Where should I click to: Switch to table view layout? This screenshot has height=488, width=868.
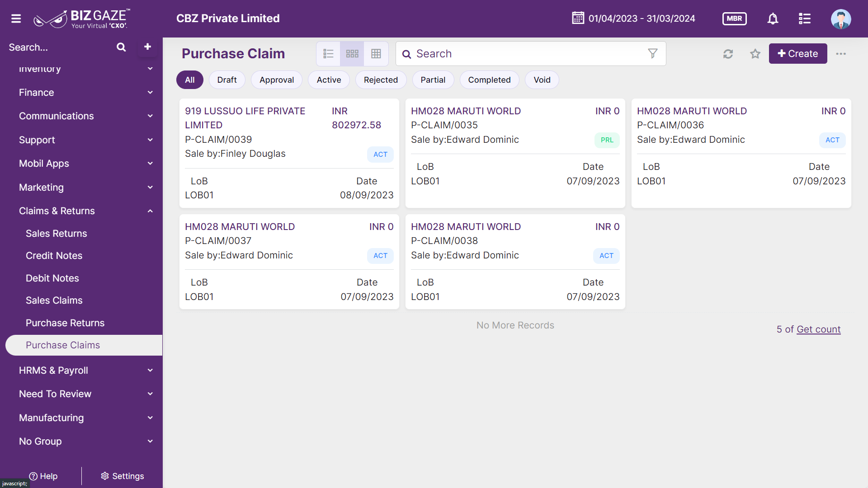[x=376, y=54]
